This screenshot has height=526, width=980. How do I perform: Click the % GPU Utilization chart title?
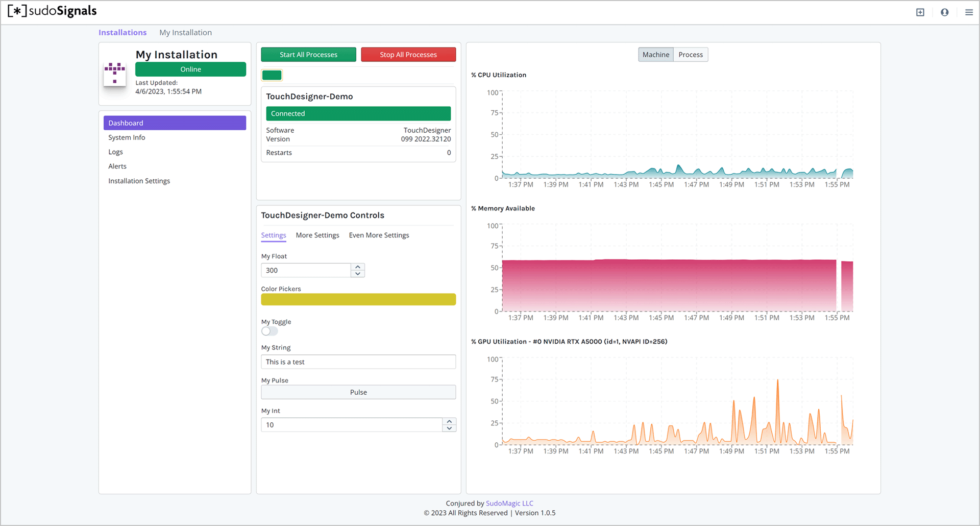tap(569, 342)
